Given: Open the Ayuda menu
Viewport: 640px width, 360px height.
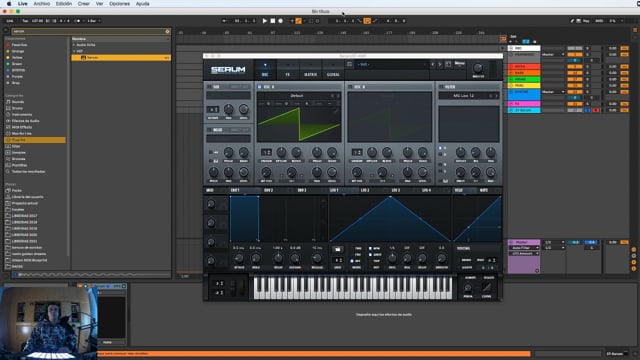Looking at the screenshot, I should tap(142, 4).
